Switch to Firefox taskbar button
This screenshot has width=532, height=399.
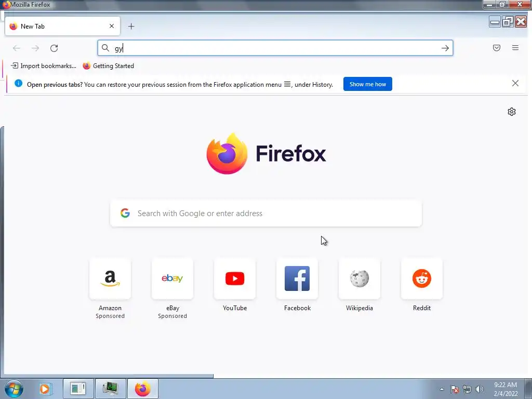coord(142,389)
